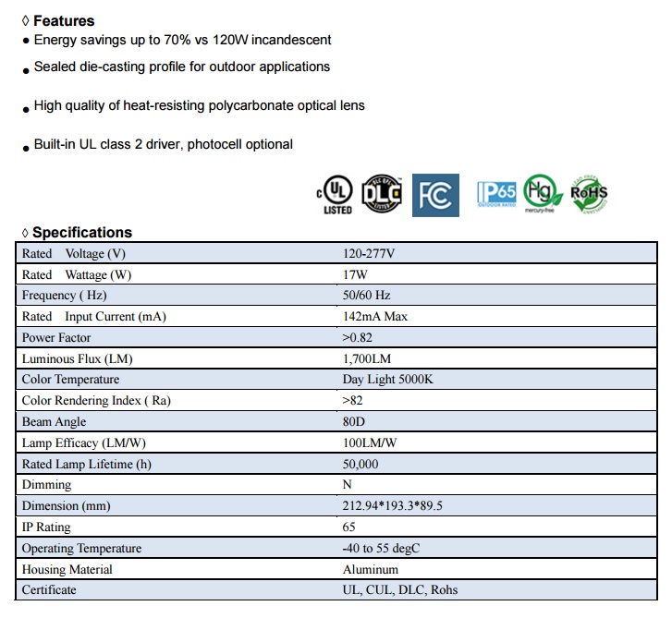Click the Features section heading
Screen dimensions: 672x618
[x=63, y=20]
